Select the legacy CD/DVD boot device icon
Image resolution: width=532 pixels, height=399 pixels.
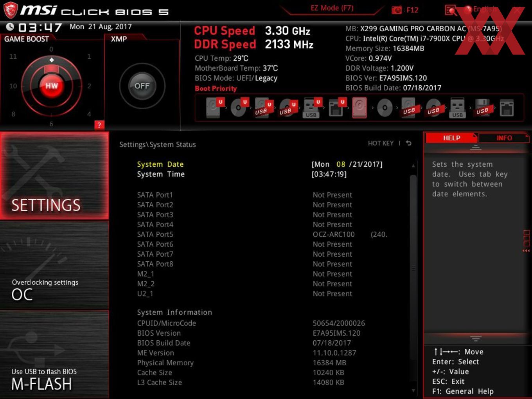coord(385,108)
